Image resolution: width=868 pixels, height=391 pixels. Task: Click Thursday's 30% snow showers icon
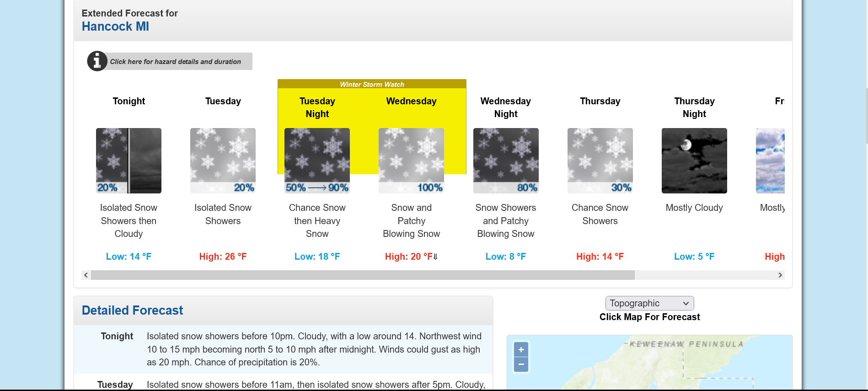pyautogui.click(x=600, y=161)
